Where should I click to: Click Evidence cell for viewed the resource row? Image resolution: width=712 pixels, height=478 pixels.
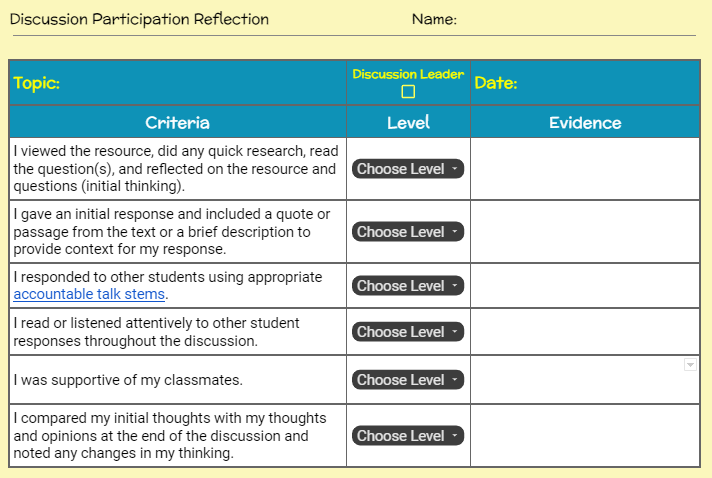[585, 169]
